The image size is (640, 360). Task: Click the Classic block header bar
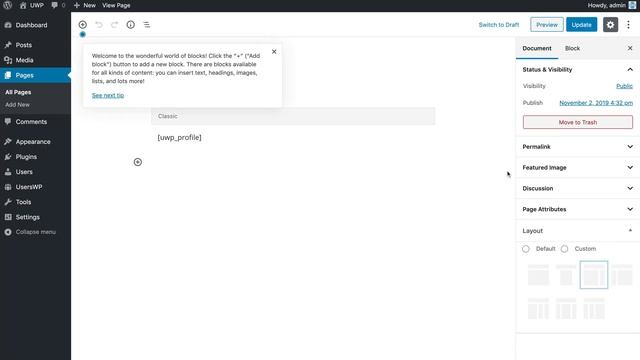click(293, 116)
